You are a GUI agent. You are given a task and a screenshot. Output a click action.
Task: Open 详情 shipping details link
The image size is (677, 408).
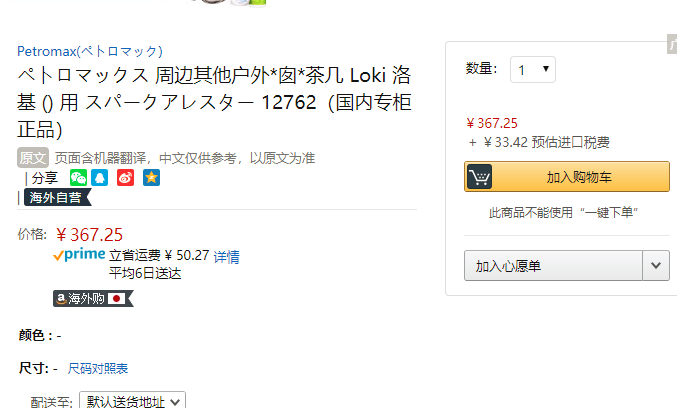pos(226,257)
